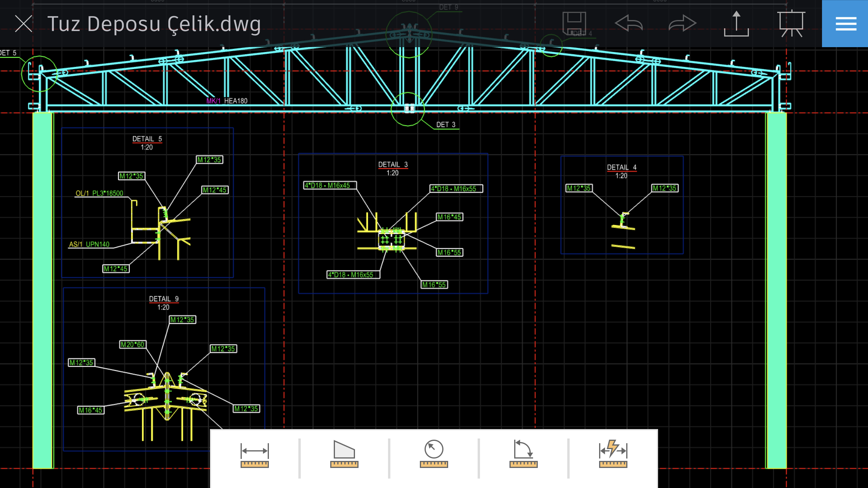This screenshot has height=488, width=868.
Task: Select the DET 5 callout label
Action: click(8, 53)
